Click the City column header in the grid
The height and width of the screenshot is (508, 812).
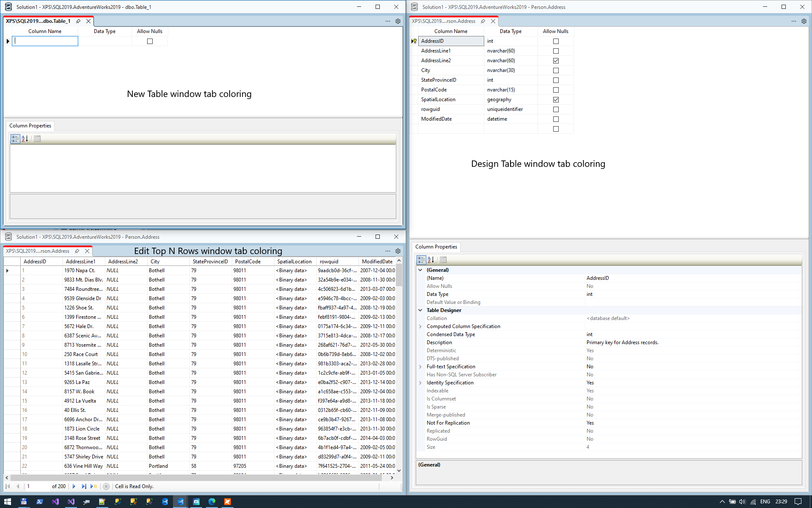coord(155,262)
